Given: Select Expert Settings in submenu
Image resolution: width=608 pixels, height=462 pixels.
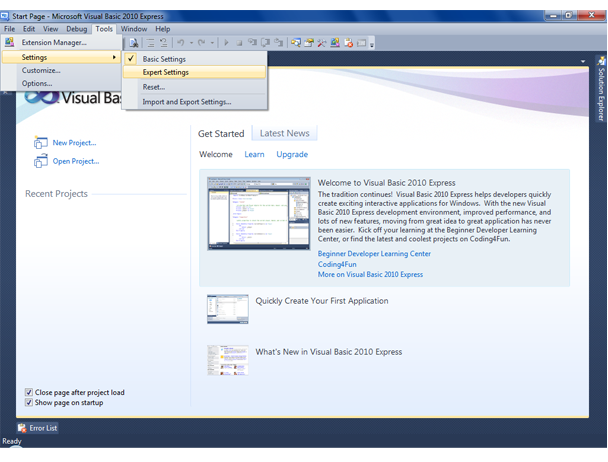Looking at the screenshot, I should click(x=194, y=72).
